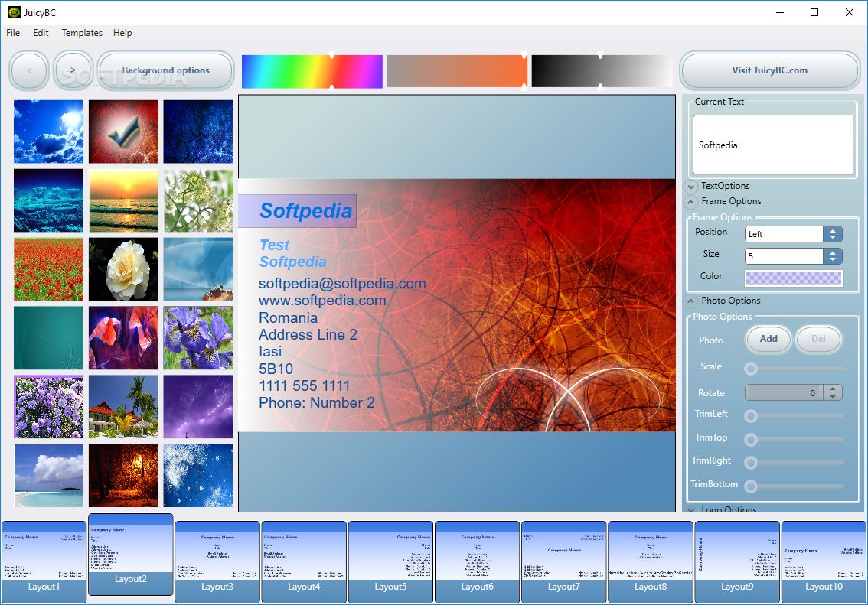Open the Position dropdown set to Left

(x=793, y=234)
